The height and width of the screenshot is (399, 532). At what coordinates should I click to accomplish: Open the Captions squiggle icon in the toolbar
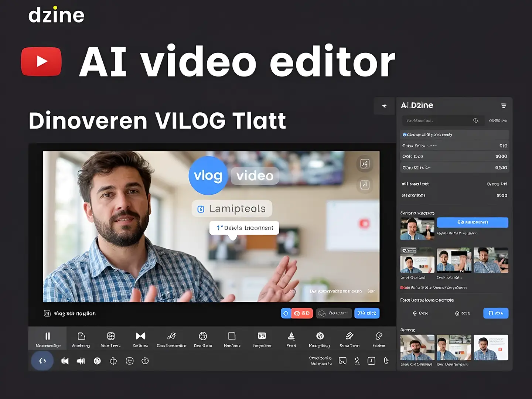171,336
